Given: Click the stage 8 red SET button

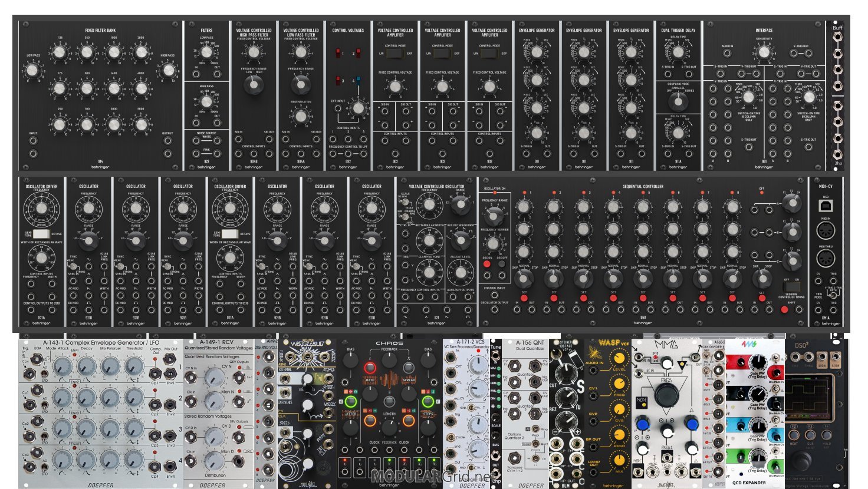Looking at the screenshot, I should point(732,298).
